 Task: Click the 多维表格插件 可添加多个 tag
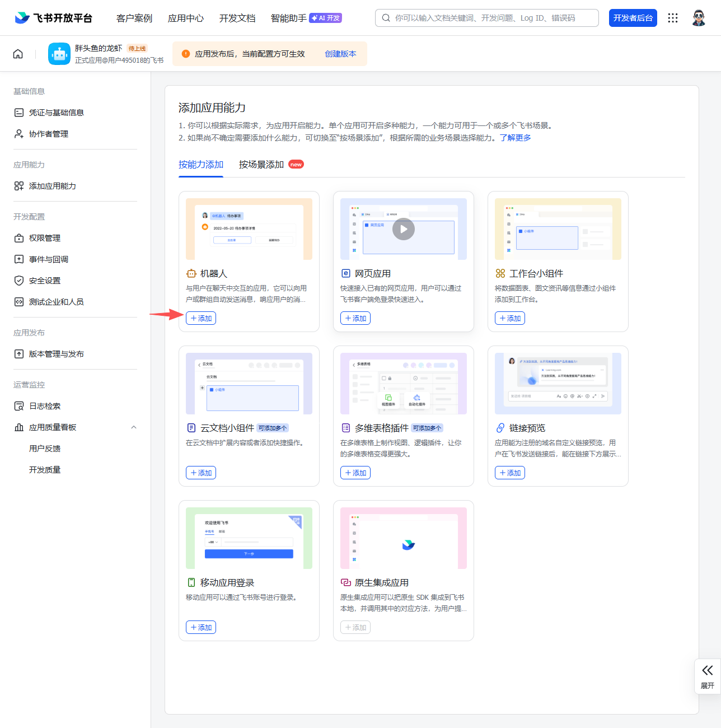click(x=428, y=428)
